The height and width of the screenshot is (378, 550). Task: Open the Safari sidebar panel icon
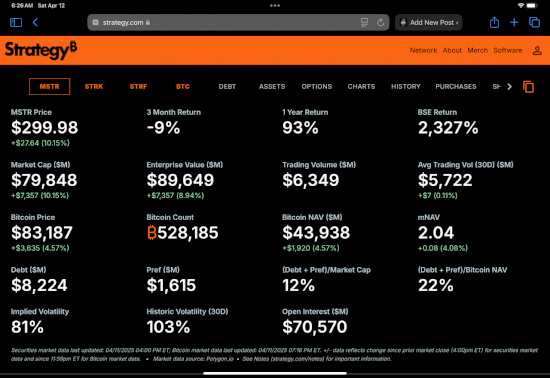coord(16,22)
